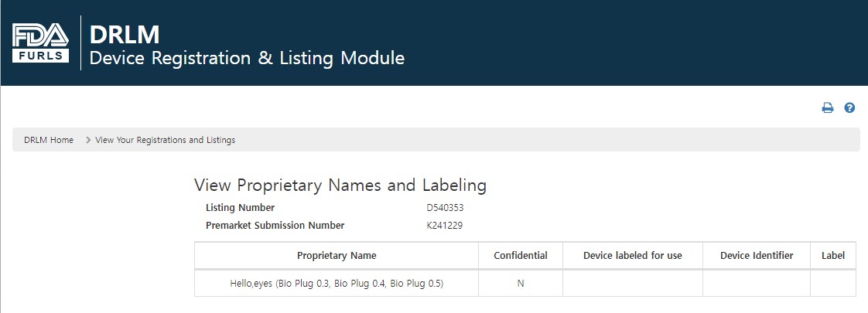This screenshot has height=313, width=868.
Task: Click the DRLM header title
Action: click(x=125, y=35)
